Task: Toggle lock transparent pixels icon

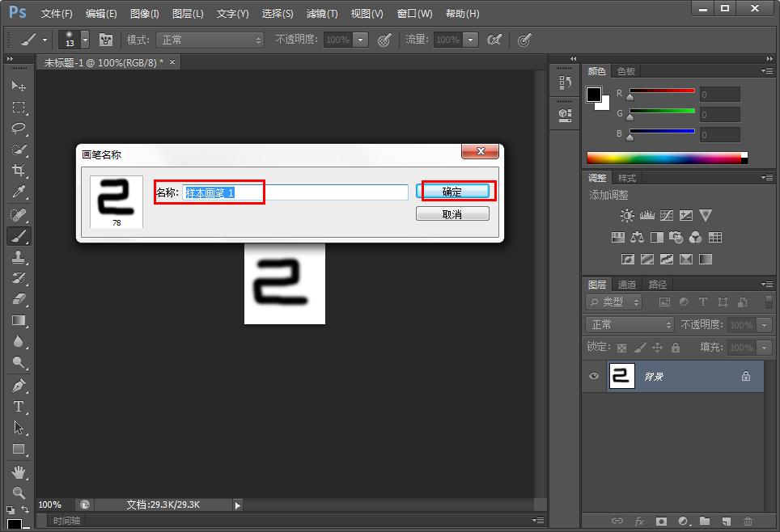Action: (621, 348)
